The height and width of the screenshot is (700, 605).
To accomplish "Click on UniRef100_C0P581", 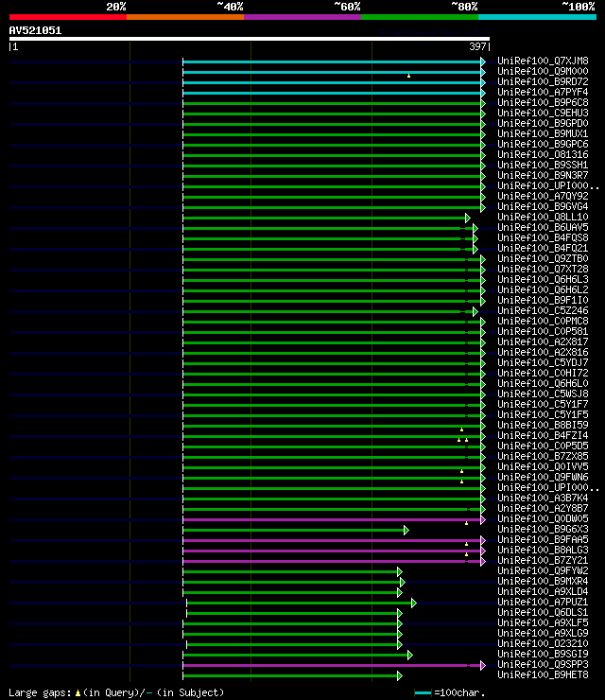I will (543, 331).
